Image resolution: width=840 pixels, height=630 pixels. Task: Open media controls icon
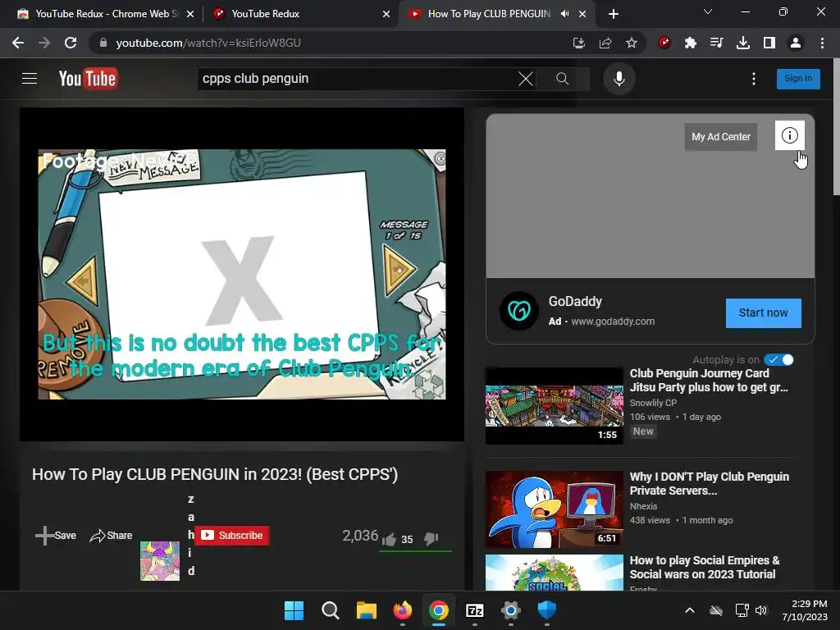click(x=716, y=43)
